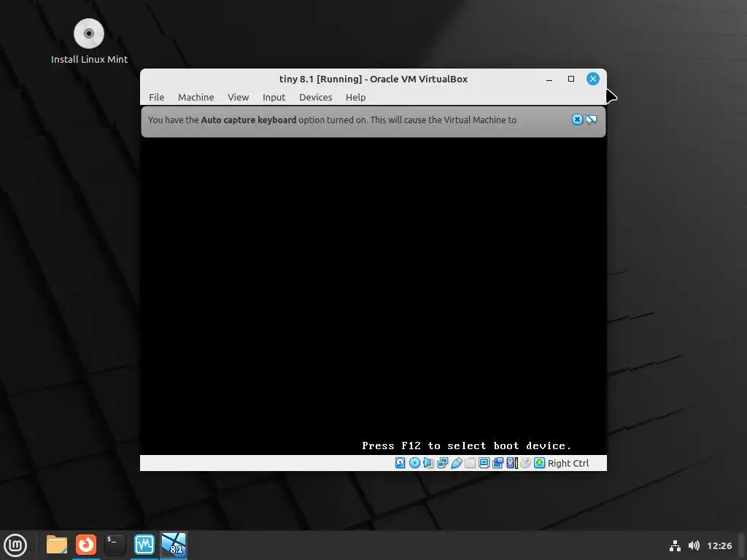Image resolution: width=747 pixels, height=560 pixels.
Task: Open the clock showing 12:26
Action: (719, 545)
